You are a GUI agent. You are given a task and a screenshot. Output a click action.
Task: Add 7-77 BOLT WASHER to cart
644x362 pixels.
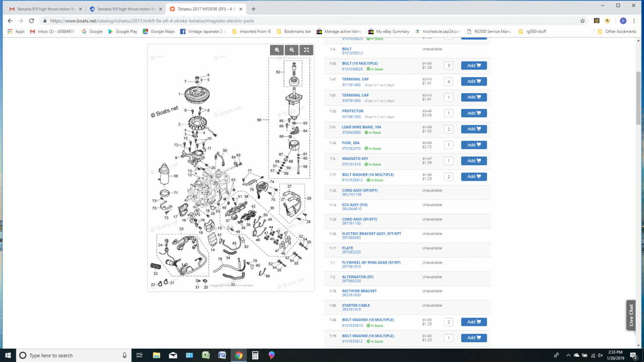click(474, 176)
